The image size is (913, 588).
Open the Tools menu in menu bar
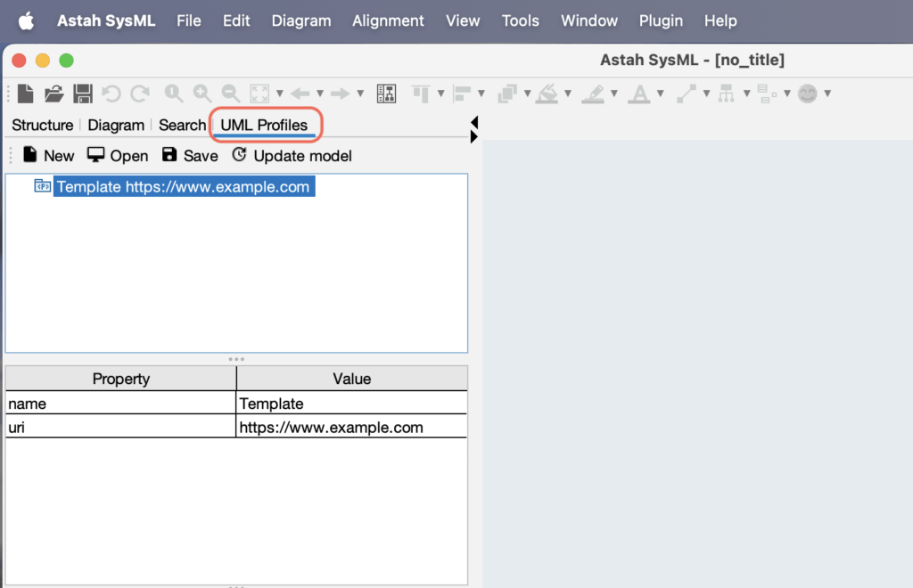tap(520, 20)
